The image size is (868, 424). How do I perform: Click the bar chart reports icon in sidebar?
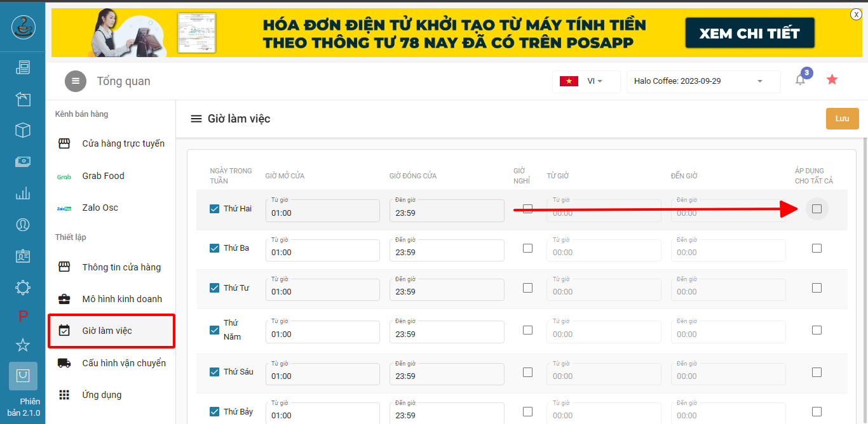(23, 194)
